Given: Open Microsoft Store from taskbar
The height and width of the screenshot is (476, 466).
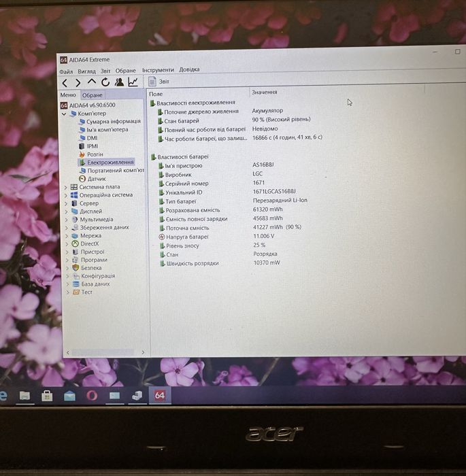Looking at the screenshot, I should (47, 396).
